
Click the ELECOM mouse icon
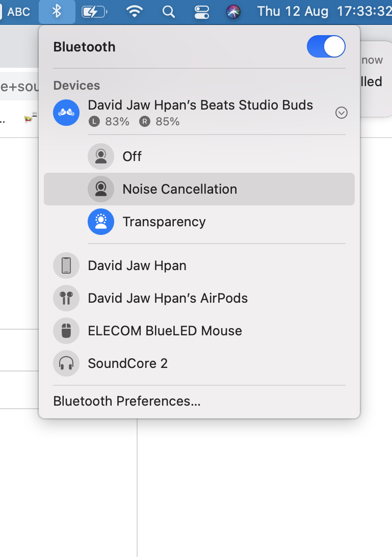click(x=66, y=331)
